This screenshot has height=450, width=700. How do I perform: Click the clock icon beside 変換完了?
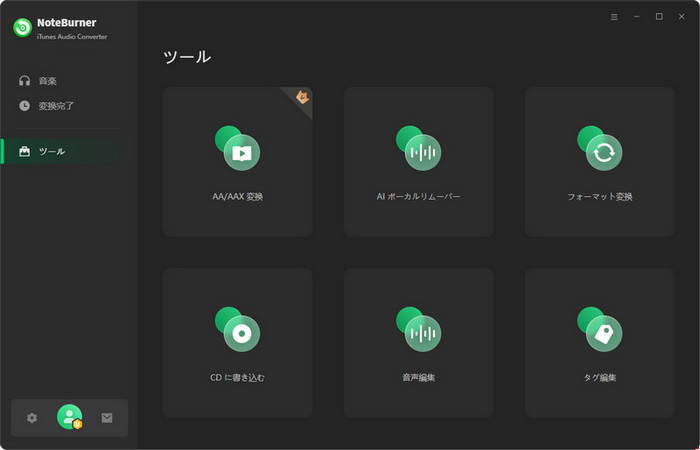[x=24, y=105]
